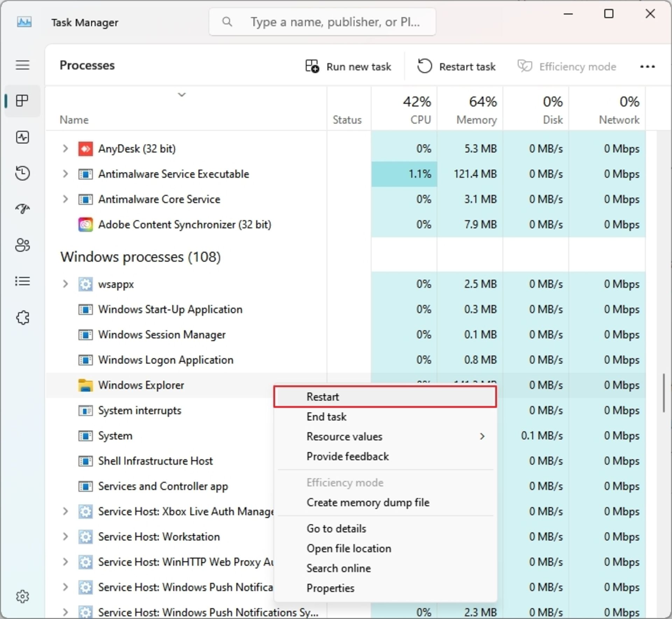Viewport: 672px width, 619px height.
Task: Expand Antimalware Core Service row
Action: (x=65, y=199)
